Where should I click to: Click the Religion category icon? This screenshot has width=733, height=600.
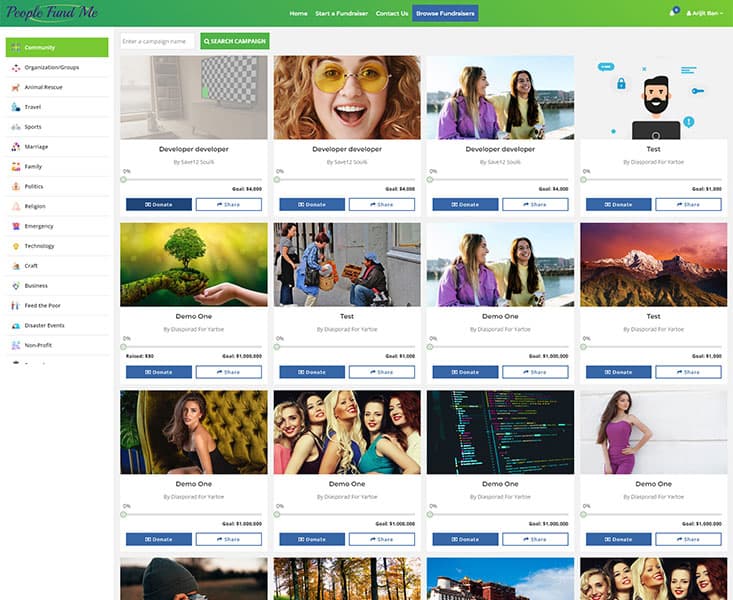pos(16,206)
